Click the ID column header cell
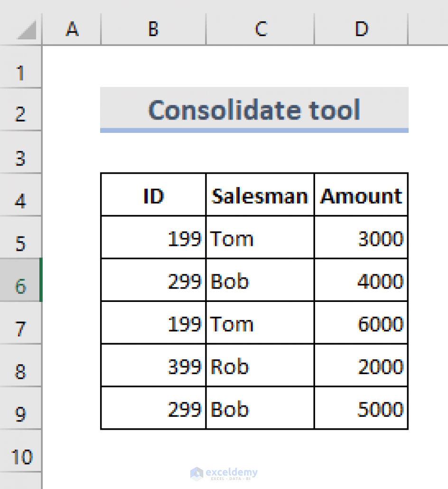448x489 pixels. pyautogui.click(x=153, y=194)
